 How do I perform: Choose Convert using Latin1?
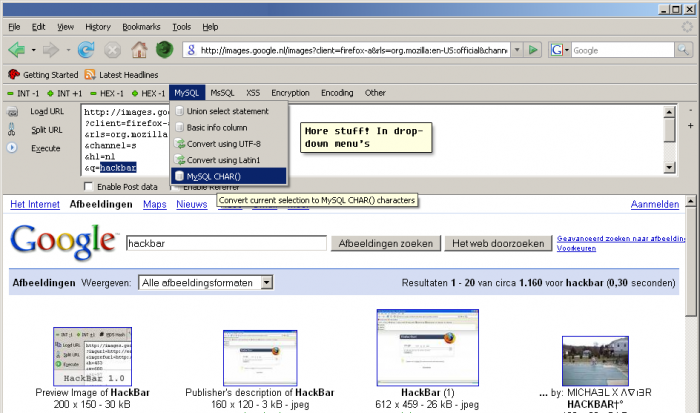pos(229,160)
